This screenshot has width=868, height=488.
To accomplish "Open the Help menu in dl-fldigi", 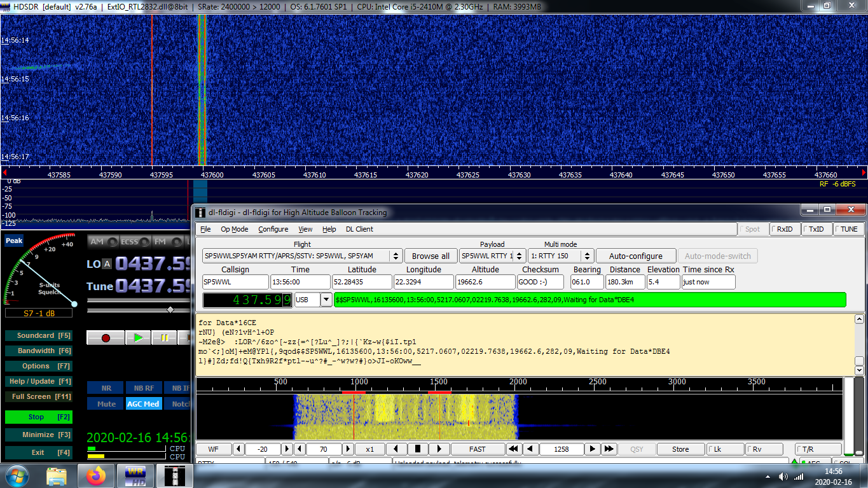I will pyautogui.click(x=329, y=229).
